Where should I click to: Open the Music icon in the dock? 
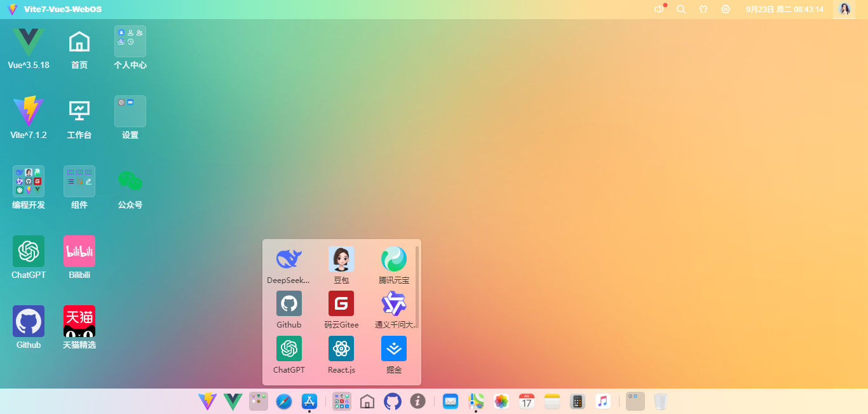point(603,401)
